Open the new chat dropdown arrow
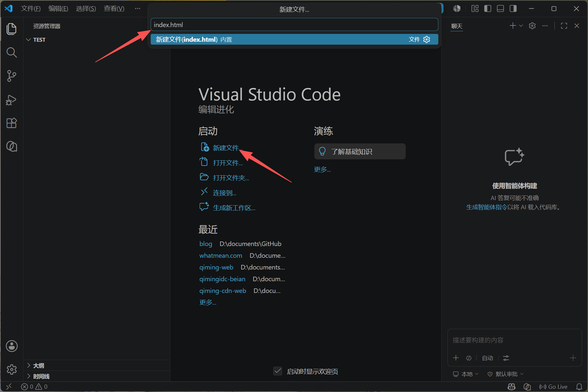Image resolution: width=588 pixels, height=392 pixels. click(521, 26)
